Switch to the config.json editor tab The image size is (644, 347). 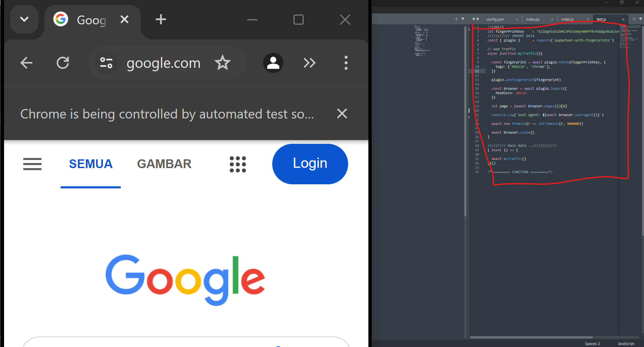pos(495,19)
